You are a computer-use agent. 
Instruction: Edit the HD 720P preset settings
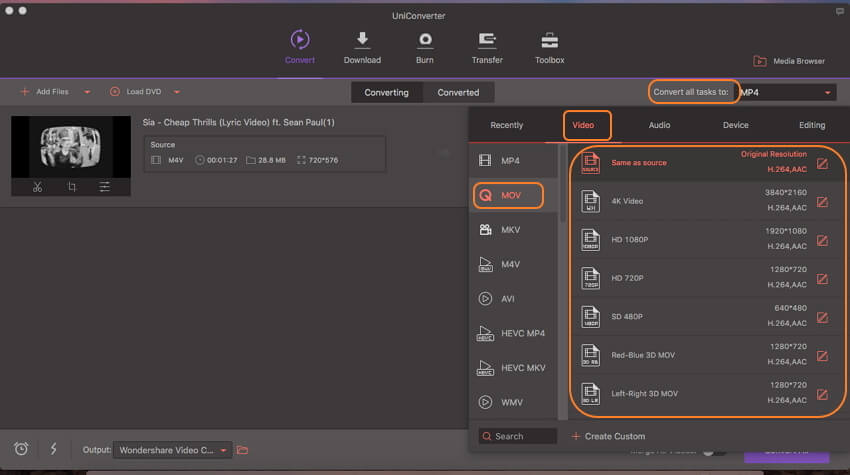click(x=822, y=279)
